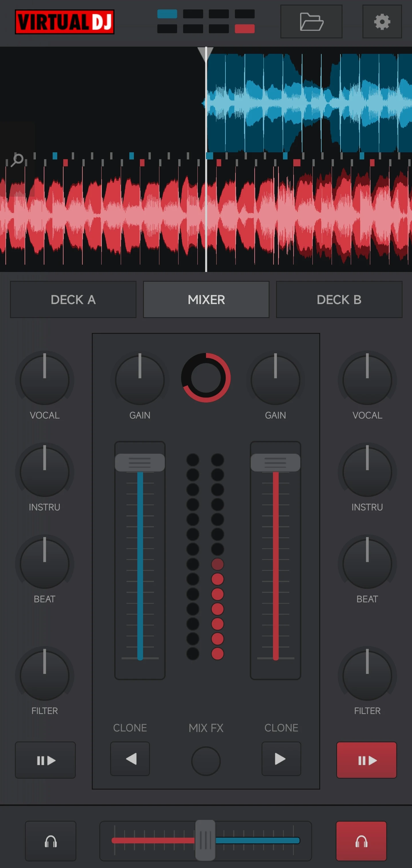Click the left deck FILTER knob

click(x=44, y=675)
